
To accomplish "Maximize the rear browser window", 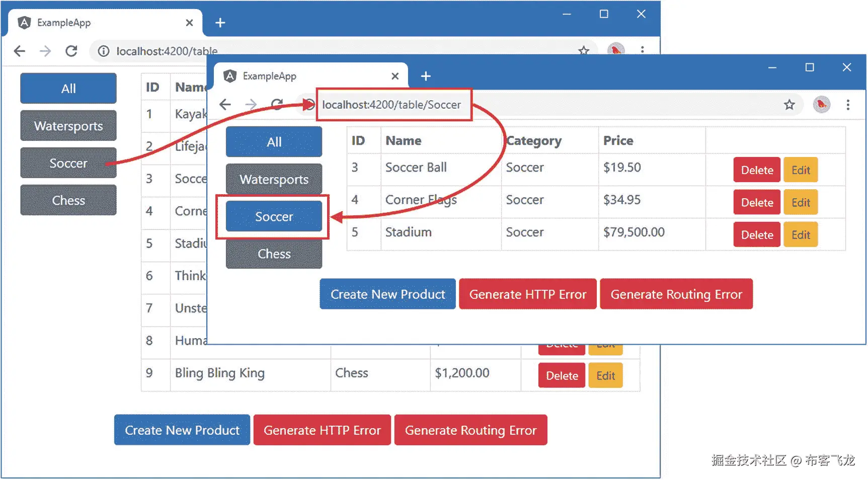I will pyautogui.click(x=604, y=14).
